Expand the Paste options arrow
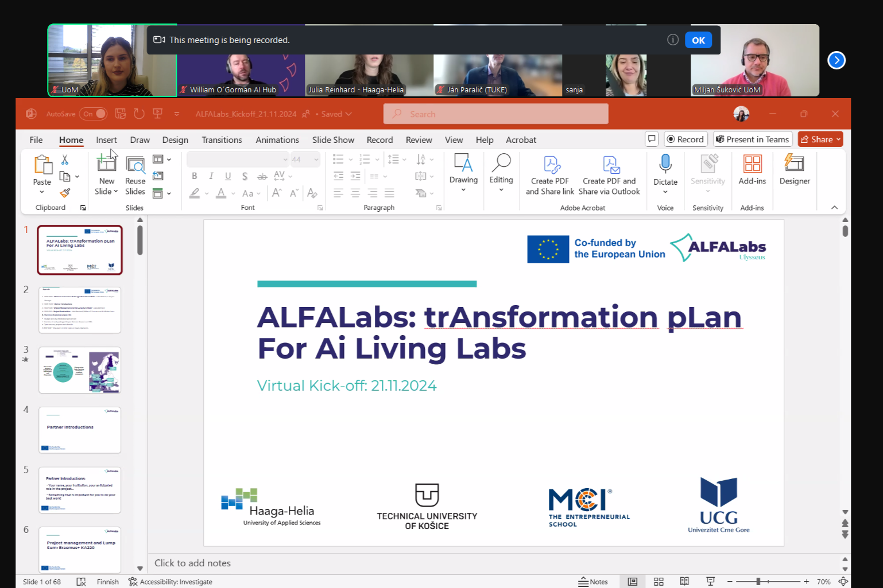The height and width of the screenshot is (588, 883). pos(42,192)
